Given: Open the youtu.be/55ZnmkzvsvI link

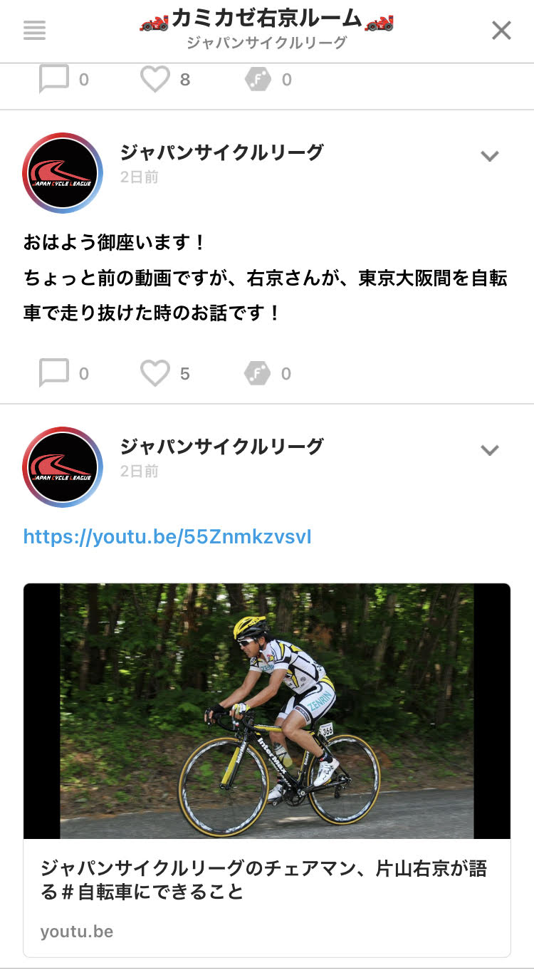Looking at the screenshot, I should [167, 537].
